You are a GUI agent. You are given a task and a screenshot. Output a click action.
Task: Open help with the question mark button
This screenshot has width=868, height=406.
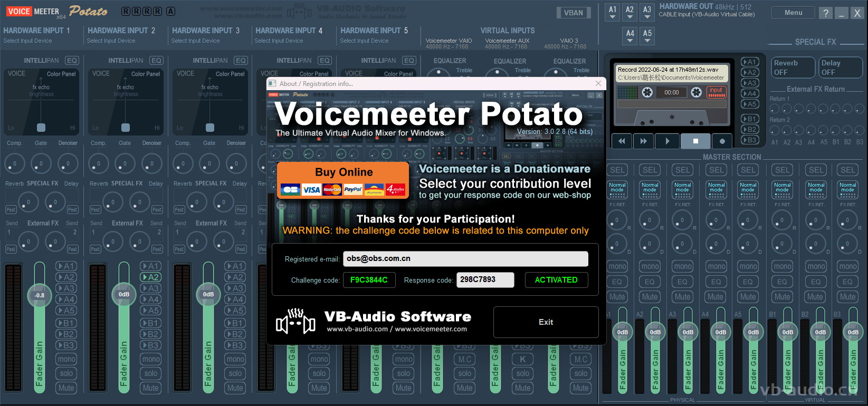[826, 13]
